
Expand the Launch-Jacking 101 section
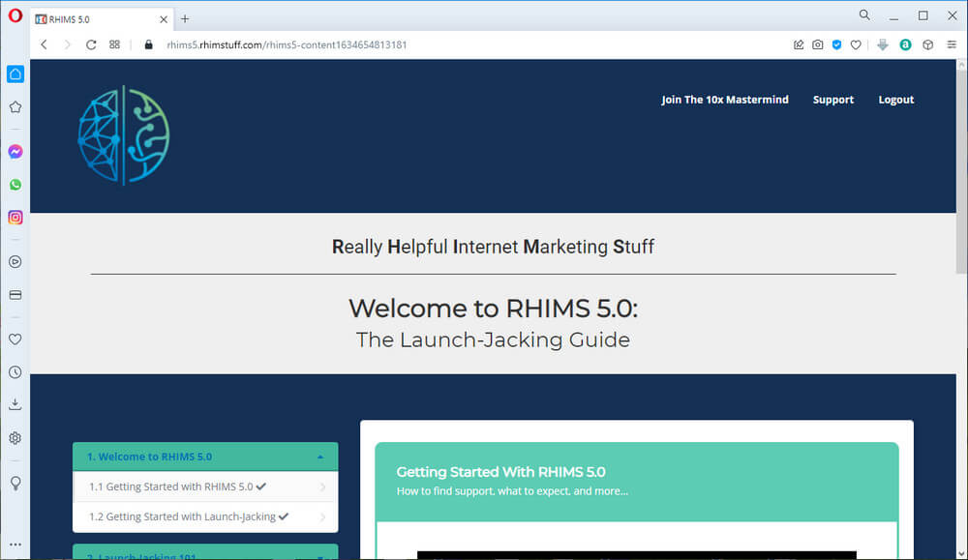click(x=205, y=552)
